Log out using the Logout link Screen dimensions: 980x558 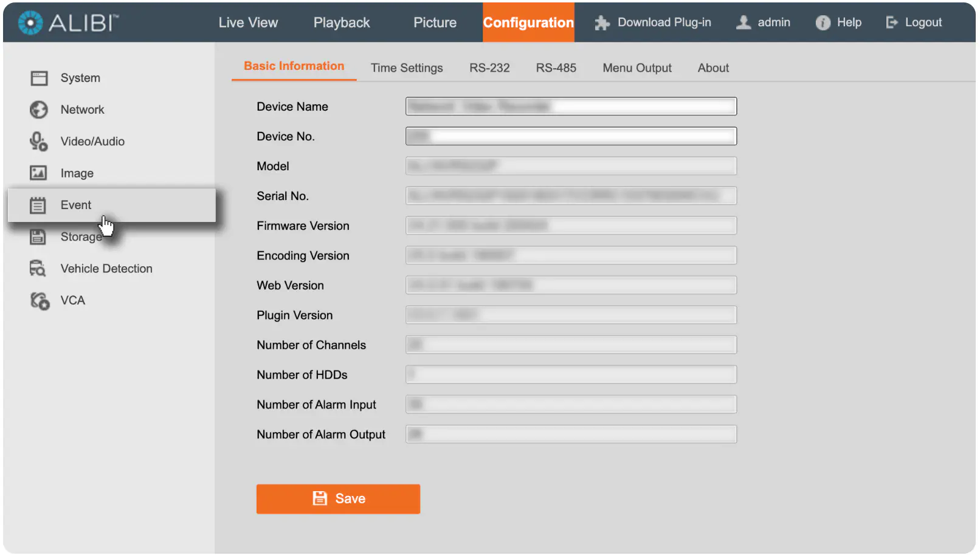pyautogui.click(x=914, y=22)
